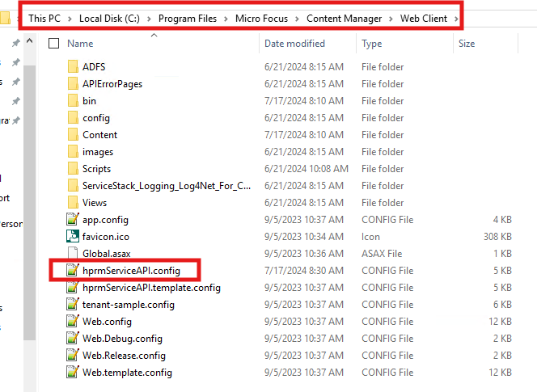Screen dimensions: 537x392
Task: Select the hprmServiceAPI.template.config file name
Action: (151, 288)
